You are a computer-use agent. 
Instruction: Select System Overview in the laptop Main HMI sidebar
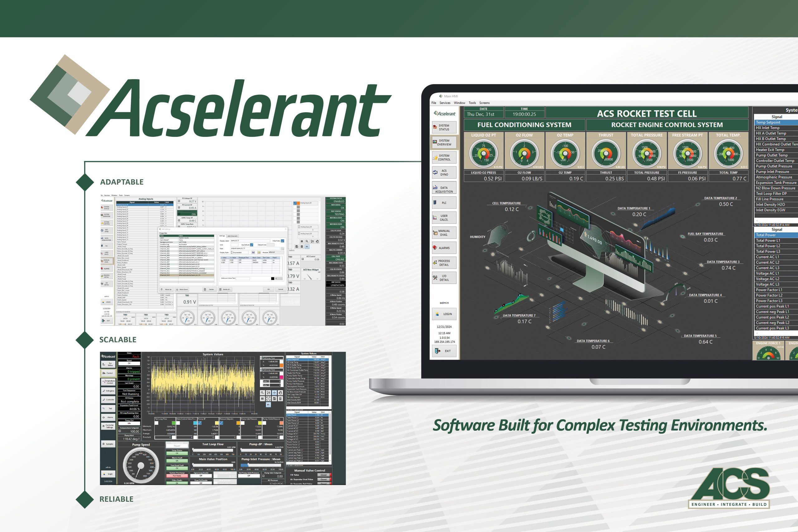click(444, 142)
